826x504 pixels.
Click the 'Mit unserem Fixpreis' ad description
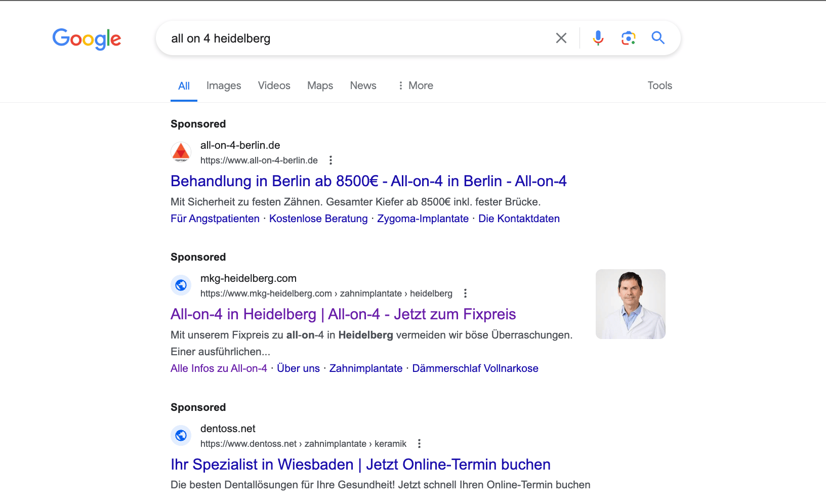point(371,343)
